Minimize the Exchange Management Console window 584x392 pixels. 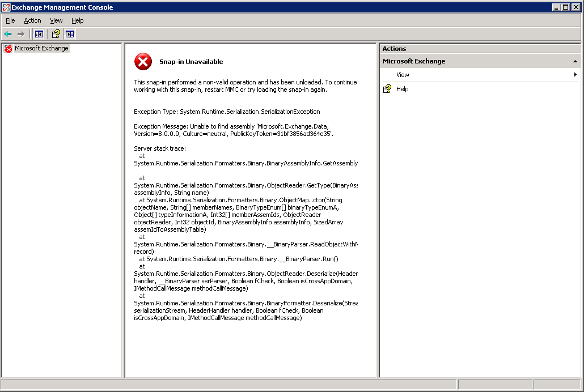point(556,7)
